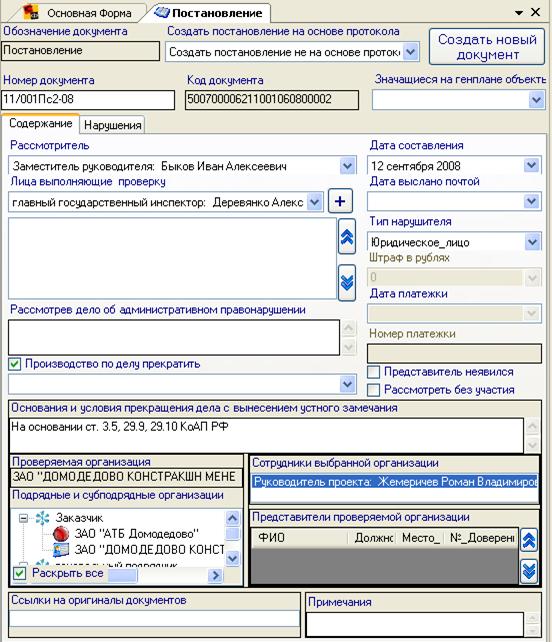Click the horizontal scrollbar thumb of organizations tree
This screenshot has width=552, height=642.
coord(122,575)
